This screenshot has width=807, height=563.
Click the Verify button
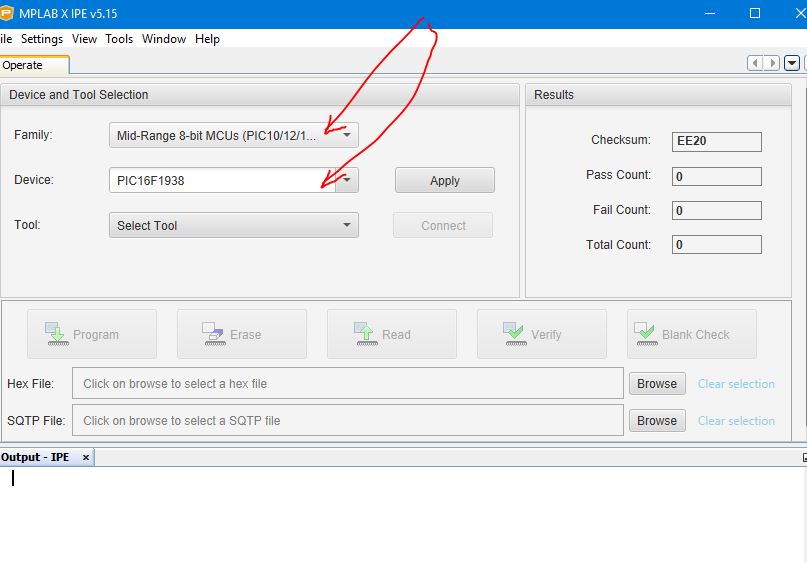[x=541, y=335]
